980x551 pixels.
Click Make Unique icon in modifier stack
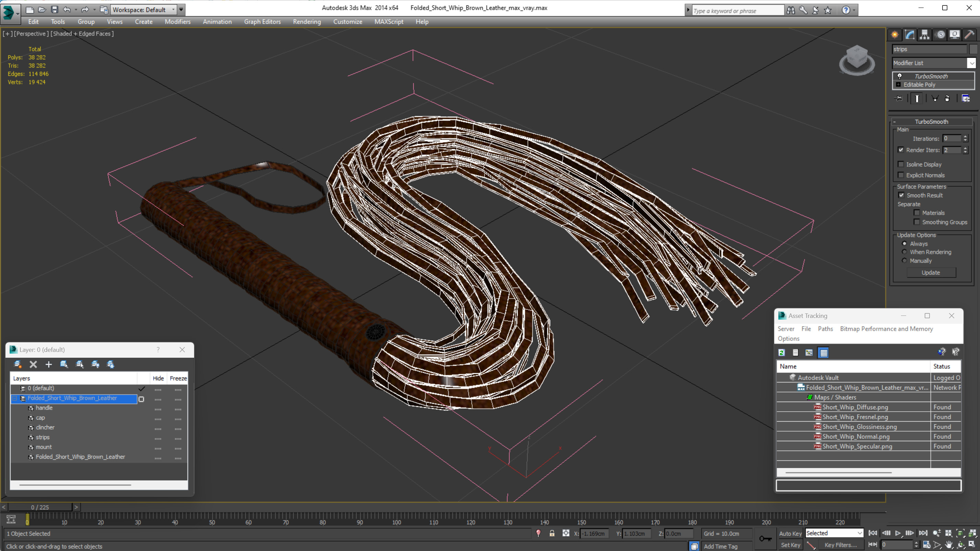[x=934, y=99]
